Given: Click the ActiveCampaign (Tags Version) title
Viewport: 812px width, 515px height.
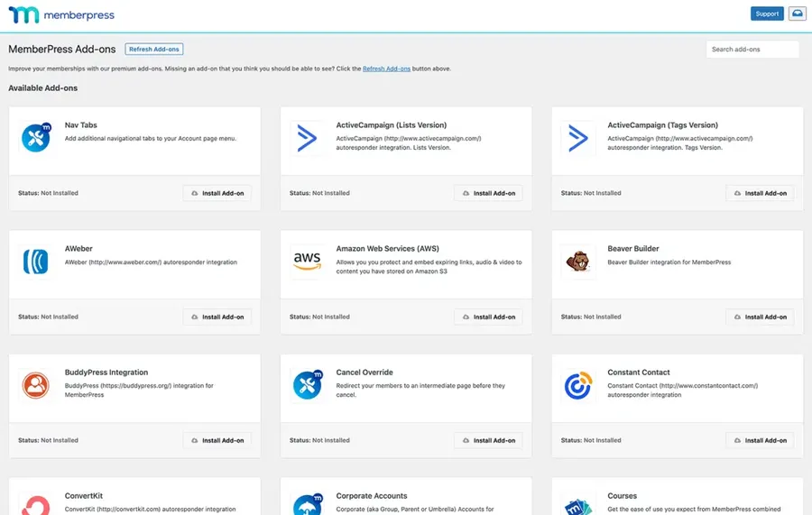Looking at the screenshot, I should (663, 124).
